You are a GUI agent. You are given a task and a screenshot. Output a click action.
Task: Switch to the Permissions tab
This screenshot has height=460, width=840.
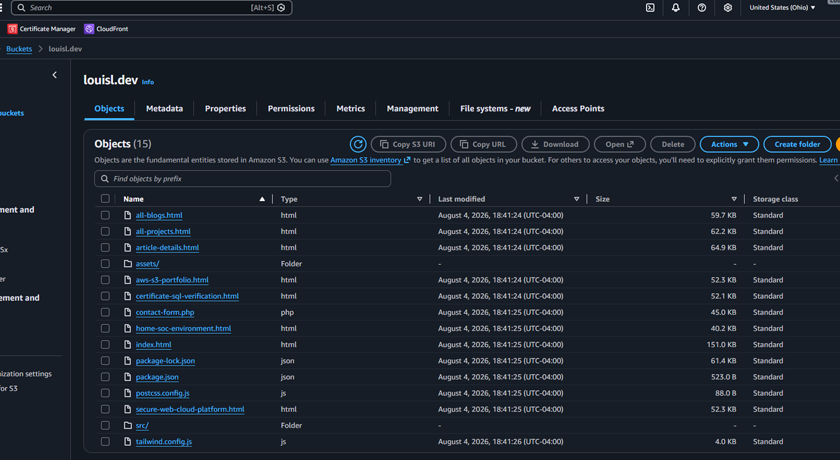(x=291, y=108)
